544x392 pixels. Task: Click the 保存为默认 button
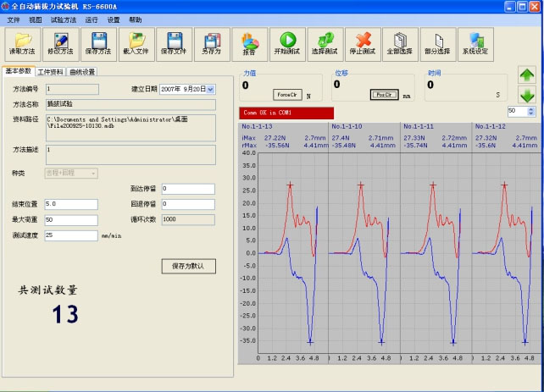point(188,266)
